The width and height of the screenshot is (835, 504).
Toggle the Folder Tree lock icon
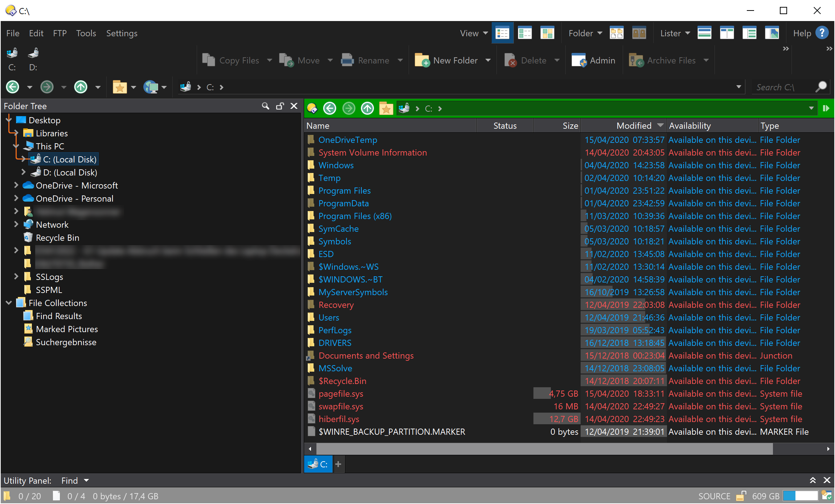(x=280, y=106)
